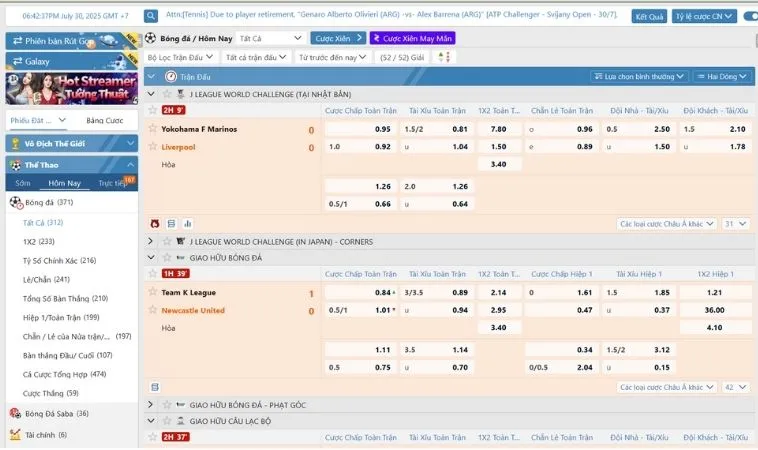
Task: Select the 1X2 (233) category
Action: click(39, 241)
